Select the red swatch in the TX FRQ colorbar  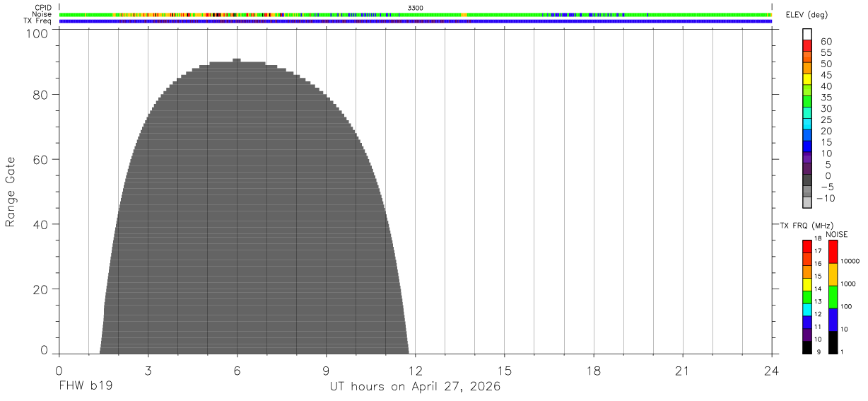807,247
